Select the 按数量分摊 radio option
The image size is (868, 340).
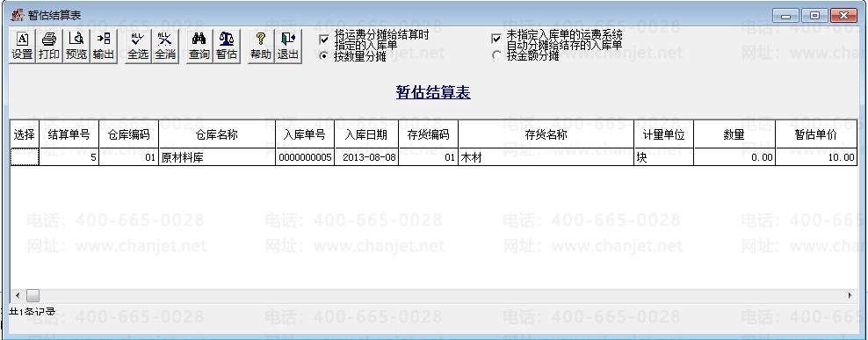point(324,55)
